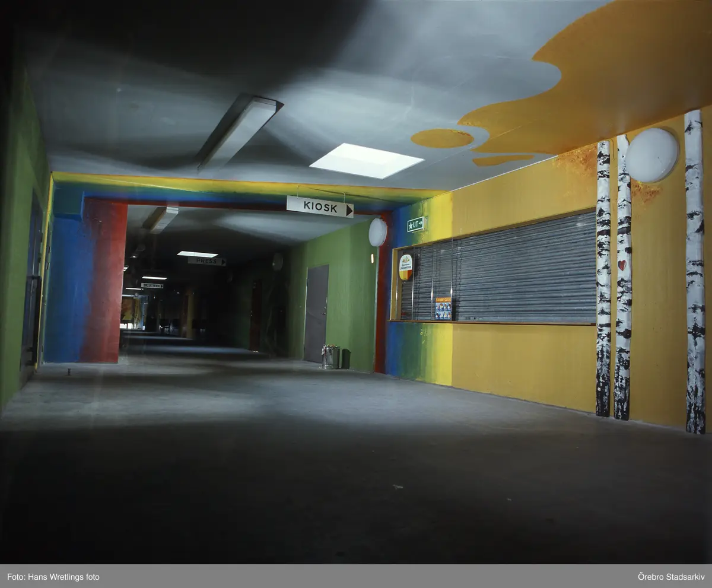The height and width of the screenshot is (588, 712).
Task: Click the second fluorescent fixture under the beam
Action: pyautogui.click(x=160, y=218)
